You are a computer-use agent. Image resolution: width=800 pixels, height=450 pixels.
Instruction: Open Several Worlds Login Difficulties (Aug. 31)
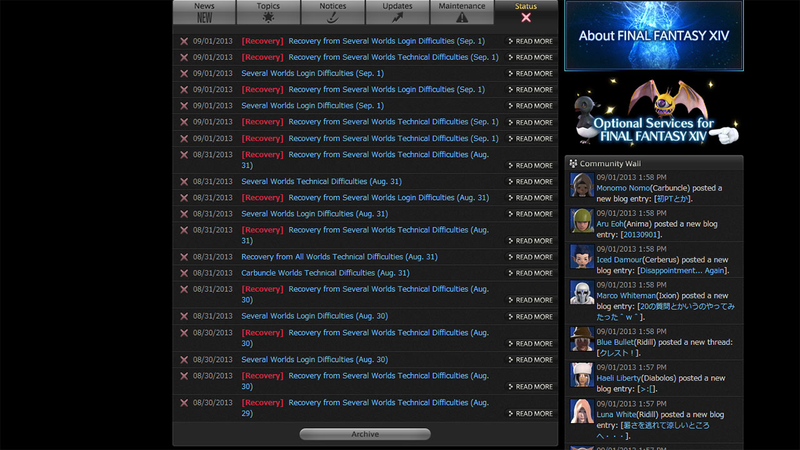pyautogui.click(x=314, y=214)
